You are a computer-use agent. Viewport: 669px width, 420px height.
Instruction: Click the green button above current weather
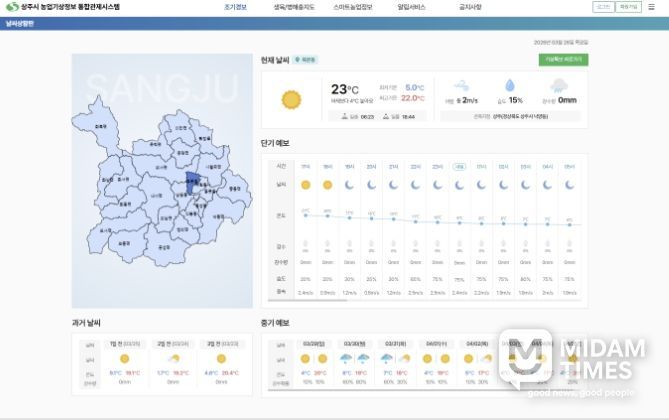coord(565,60)
